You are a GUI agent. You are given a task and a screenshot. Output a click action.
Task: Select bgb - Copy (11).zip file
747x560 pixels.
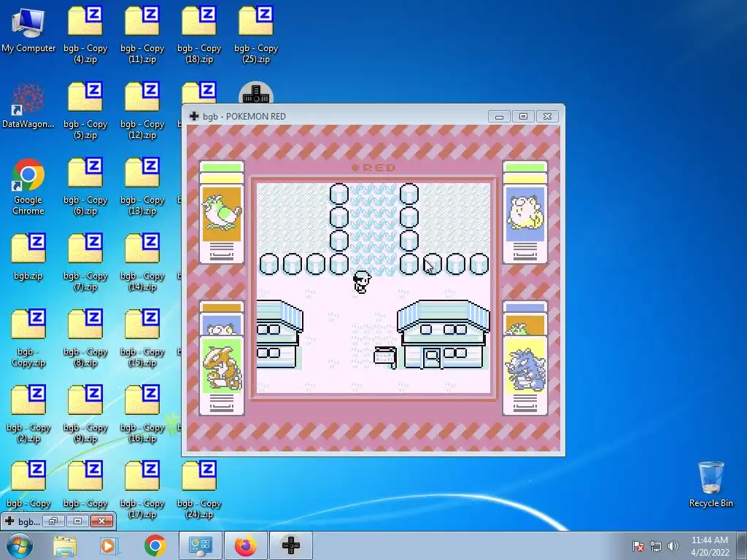[142, 34]
